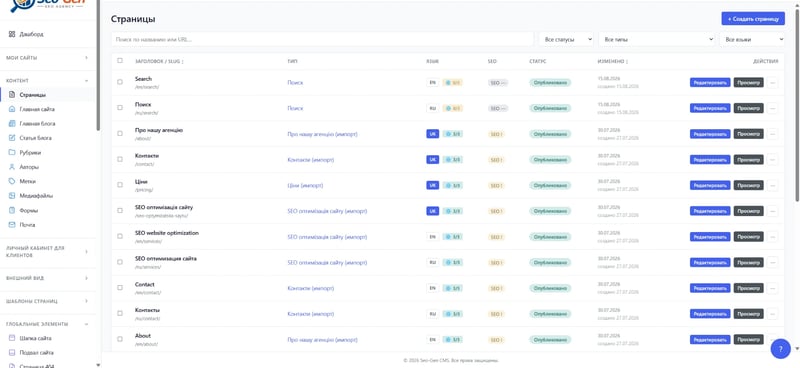
Task: Open the Все языки filter dropdown
Action: (752, 39)
